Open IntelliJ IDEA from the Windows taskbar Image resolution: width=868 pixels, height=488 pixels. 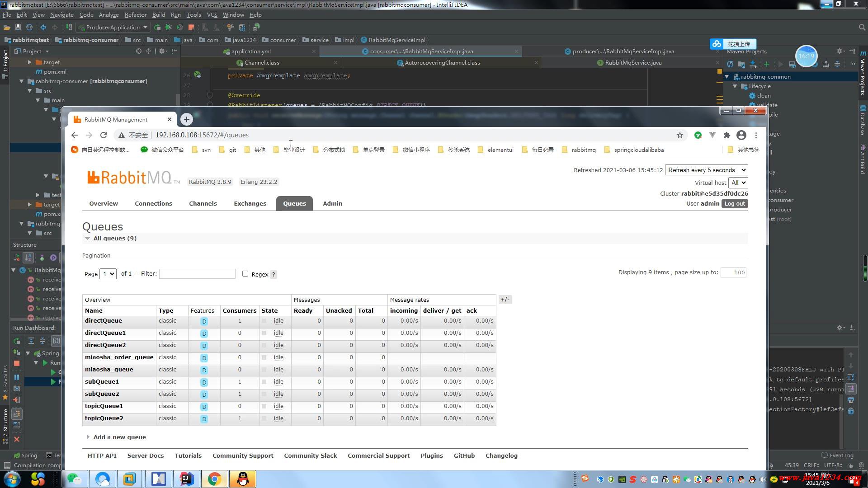[x=187, y=479]
